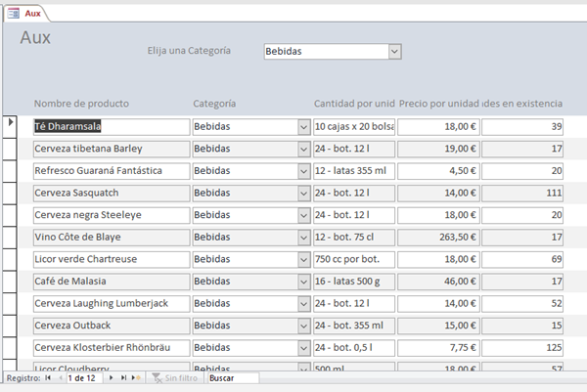The height and width of the screenshot is (392, 587).
Task: Select record selector for Café de Malasia row
Action: [x=10, y=282]
